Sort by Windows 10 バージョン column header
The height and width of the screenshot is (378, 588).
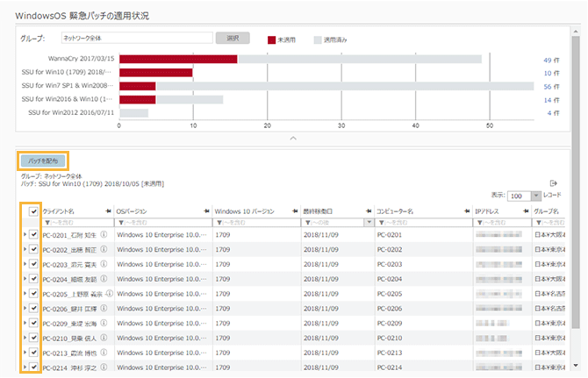[x=244, y=211]
